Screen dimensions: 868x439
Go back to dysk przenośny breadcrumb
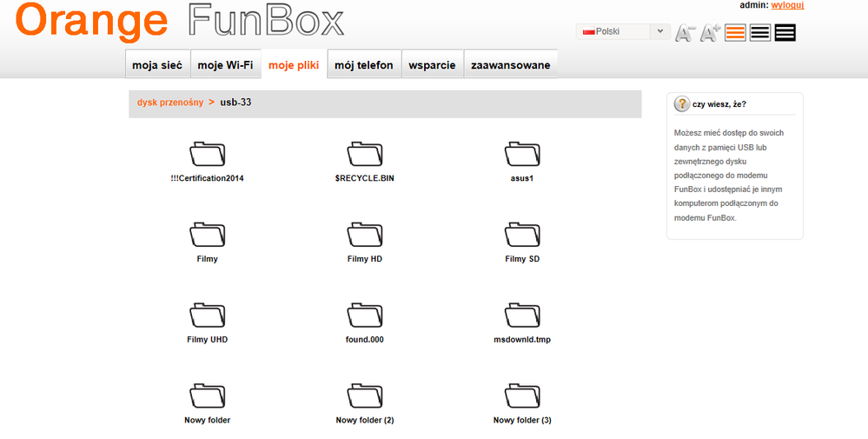[169, 103]
